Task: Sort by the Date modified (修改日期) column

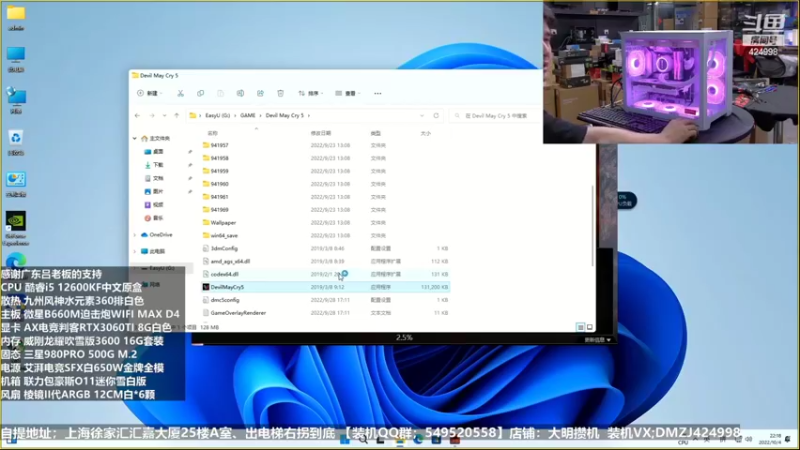Action: pyautogui.click(x=321, y=133)
